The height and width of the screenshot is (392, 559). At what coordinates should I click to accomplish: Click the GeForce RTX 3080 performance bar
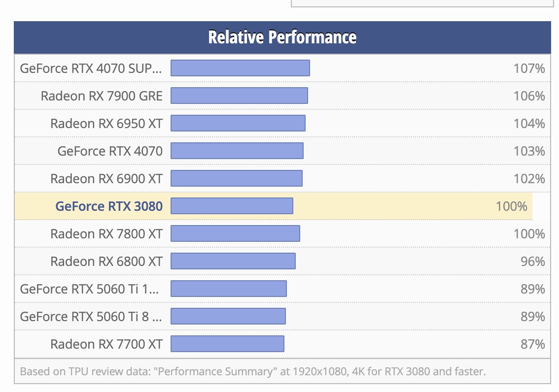(232, 206)
